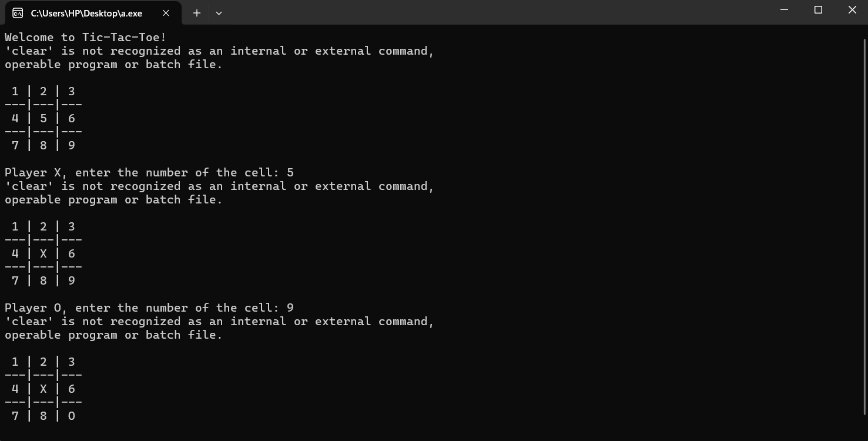Maximize the terminal window
The width and height of the screenshot is (868, 441).
(818, 10)
